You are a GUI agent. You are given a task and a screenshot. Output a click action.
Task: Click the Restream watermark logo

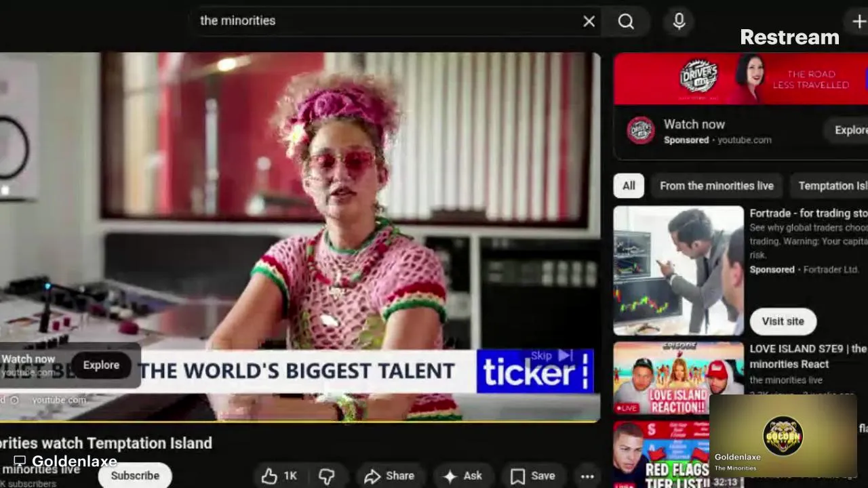789,37
